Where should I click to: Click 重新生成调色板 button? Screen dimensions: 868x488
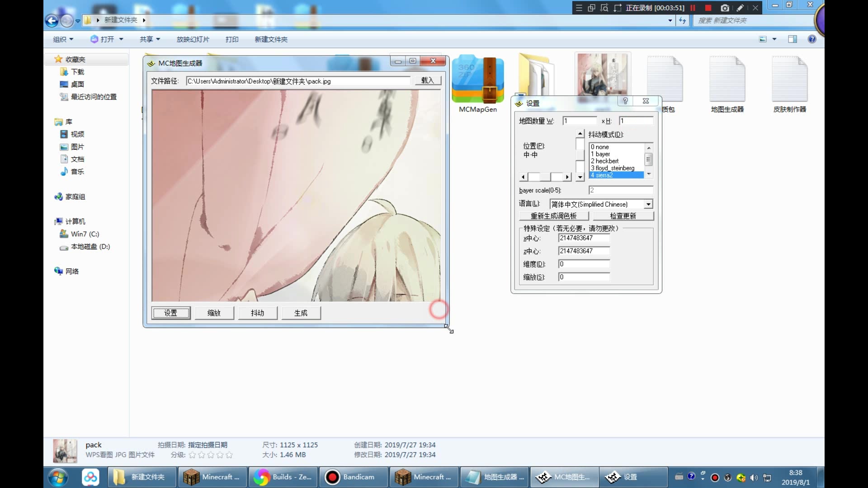(553, 216)
